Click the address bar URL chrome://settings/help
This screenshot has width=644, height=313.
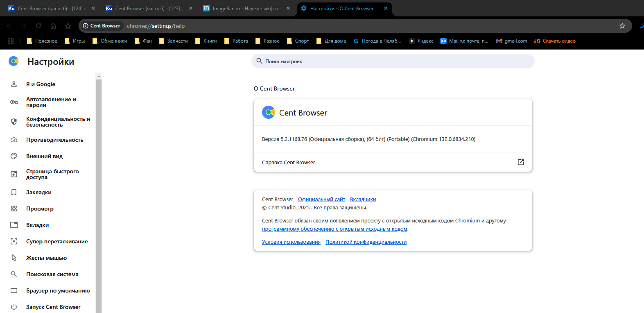[x=156, y=26]
